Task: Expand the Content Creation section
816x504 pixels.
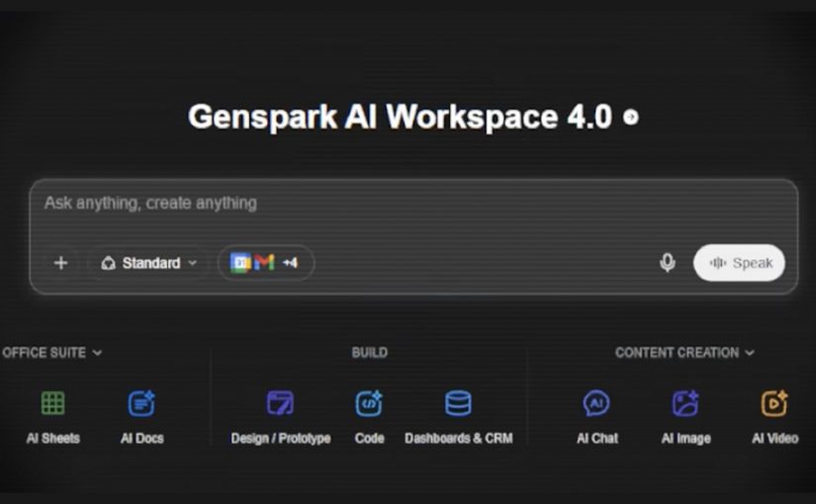Action: [x=684, y=353]
